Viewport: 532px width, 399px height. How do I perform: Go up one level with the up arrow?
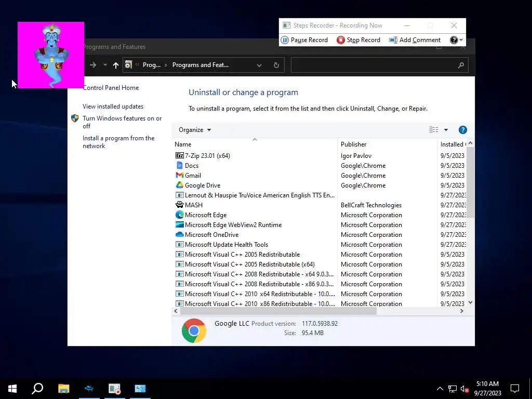pyautogui.click(x=116, y=65)
